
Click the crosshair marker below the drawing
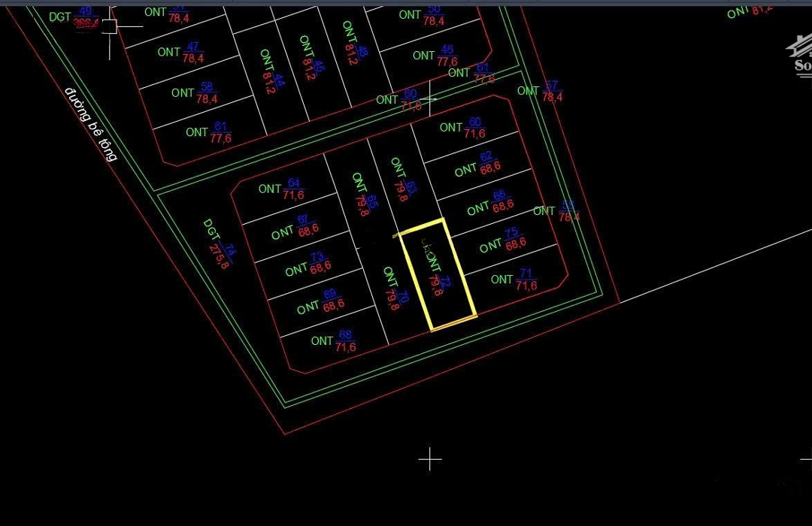click(430, 458)
